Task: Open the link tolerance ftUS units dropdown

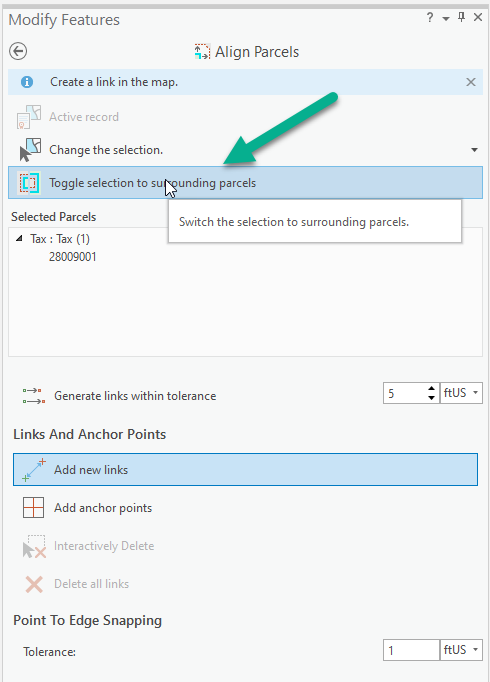Action: [461, 393]
